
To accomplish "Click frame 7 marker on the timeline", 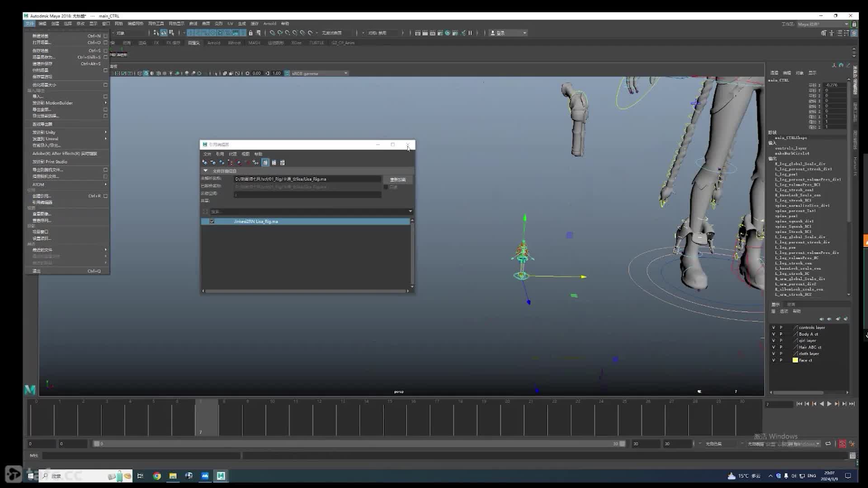I will [x=207, y=418].
